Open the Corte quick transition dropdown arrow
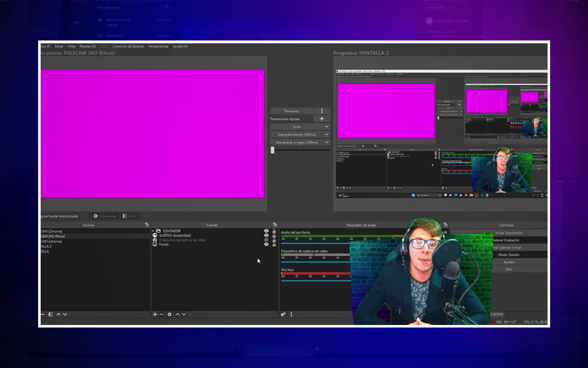 point(327,126)
